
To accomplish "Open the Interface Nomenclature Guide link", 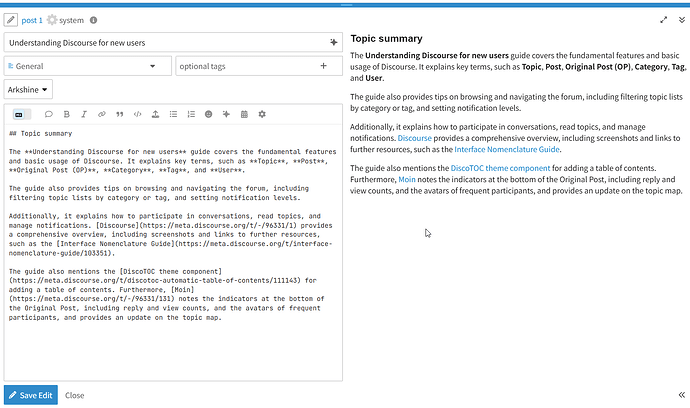I will pos(507,150).
